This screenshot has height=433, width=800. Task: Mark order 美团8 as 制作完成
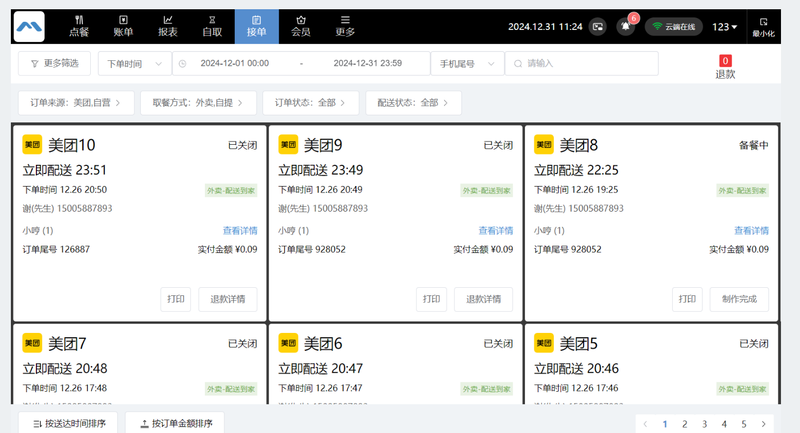pos(739,299)
